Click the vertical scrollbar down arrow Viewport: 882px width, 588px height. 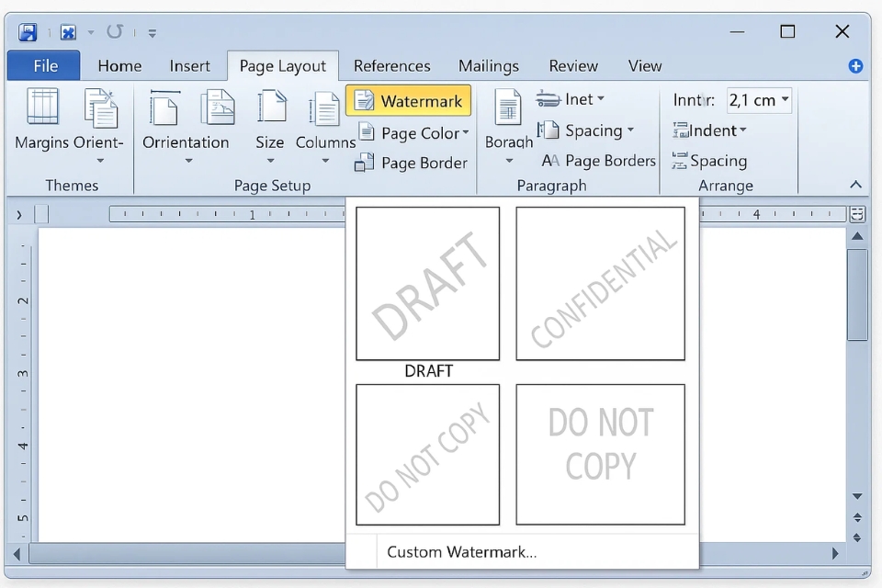point(856,497)
